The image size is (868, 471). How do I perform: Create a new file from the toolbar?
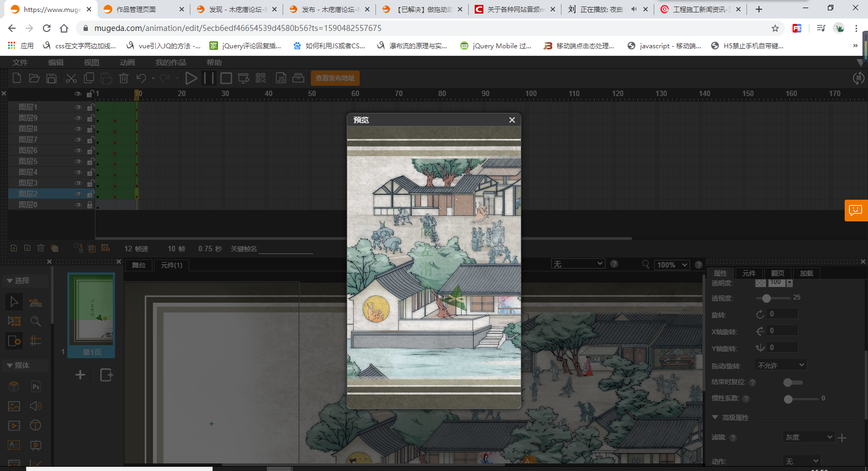click(x=17, y=78)
